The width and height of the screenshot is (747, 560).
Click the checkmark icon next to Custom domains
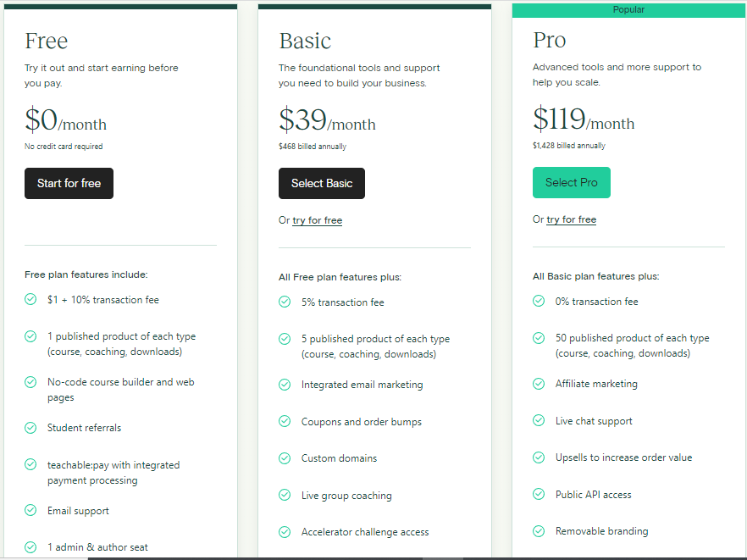pyautogui.click(x=285, y=458)
